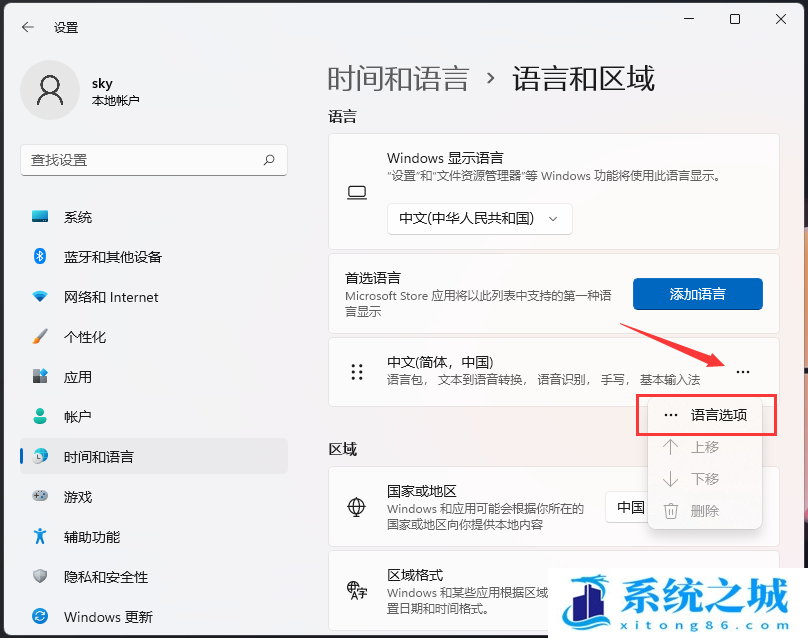Click drag handle dots for 中文(简体，中国)
This screenshot has height=638, width=808.
point(357,372)
